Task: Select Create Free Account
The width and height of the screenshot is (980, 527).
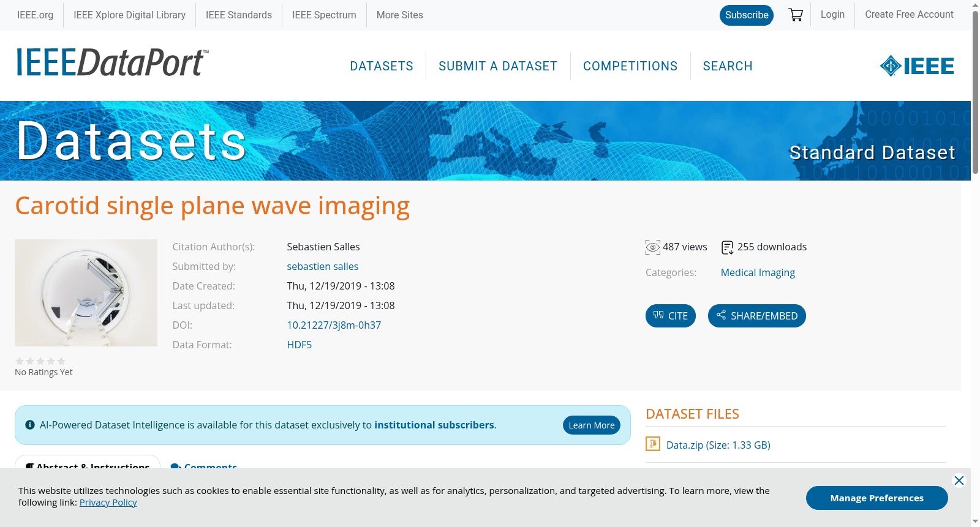Action: tap(909, 14)
